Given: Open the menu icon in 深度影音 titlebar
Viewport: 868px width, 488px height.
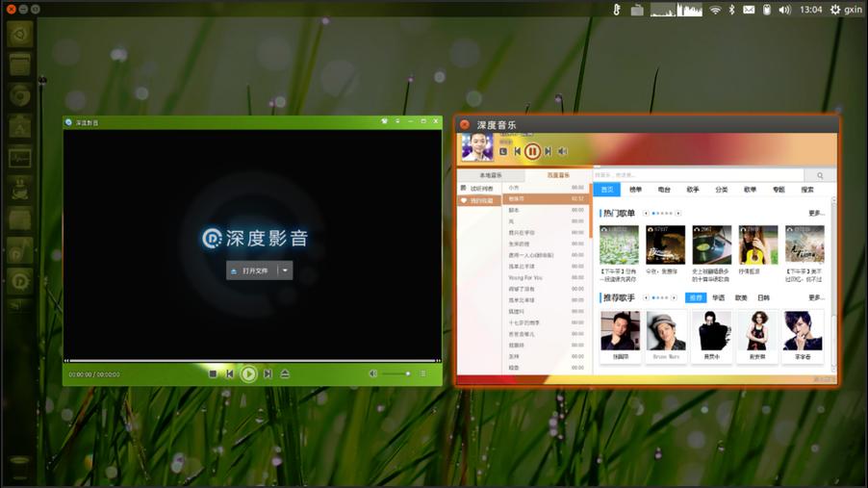Looking at the screenshot, I should (397, 120).
